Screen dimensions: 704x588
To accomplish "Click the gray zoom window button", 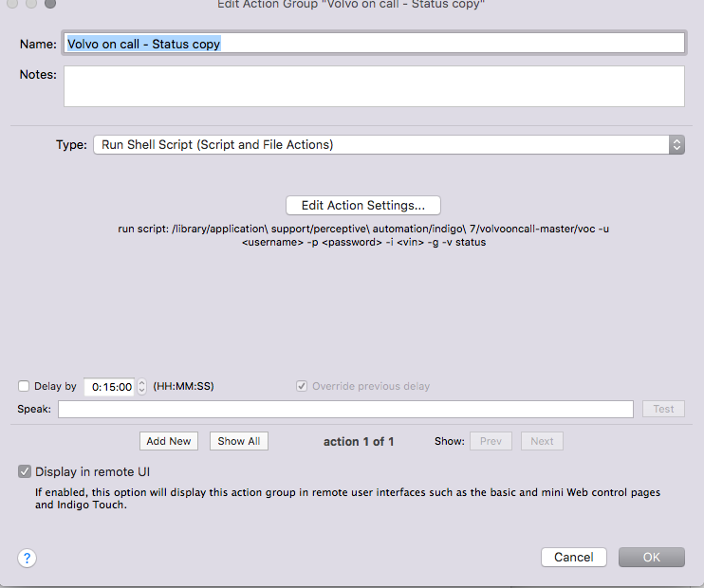I will [x=50, y=4].
